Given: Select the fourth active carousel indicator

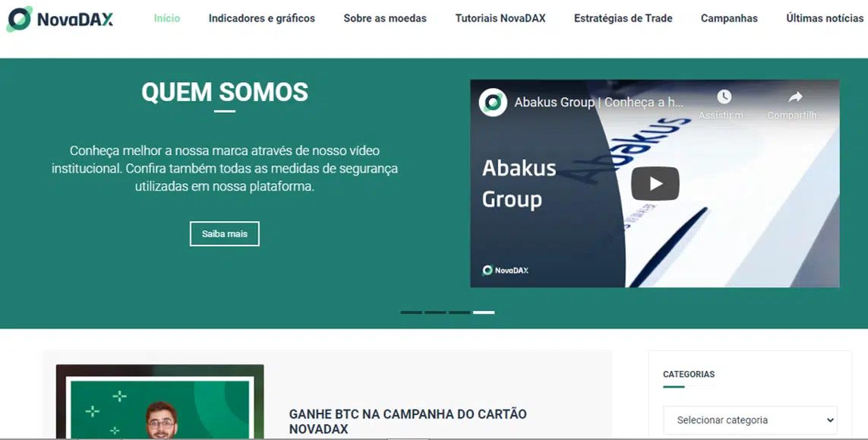Looking at the screenshot, I should point(484,312).
